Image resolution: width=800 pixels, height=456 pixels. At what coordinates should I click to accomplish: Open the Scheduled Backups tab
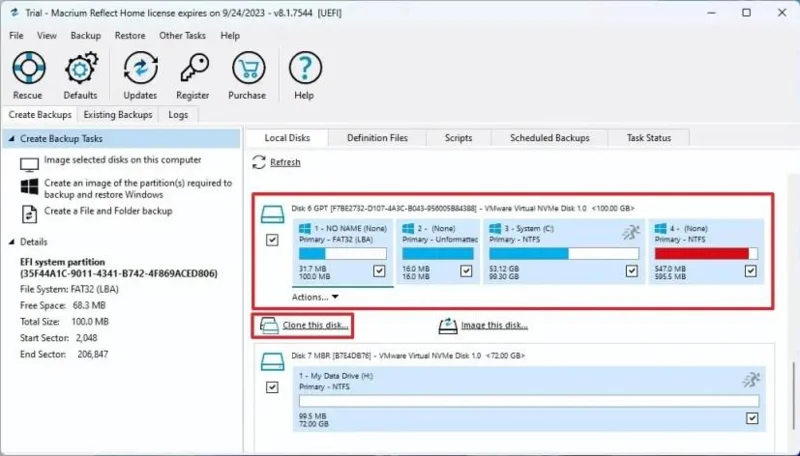point(549,138)
